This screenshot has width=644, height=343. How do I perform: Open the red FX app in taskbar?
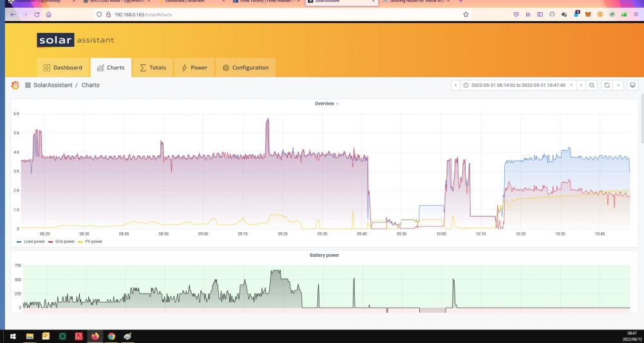tap(79, 337)
